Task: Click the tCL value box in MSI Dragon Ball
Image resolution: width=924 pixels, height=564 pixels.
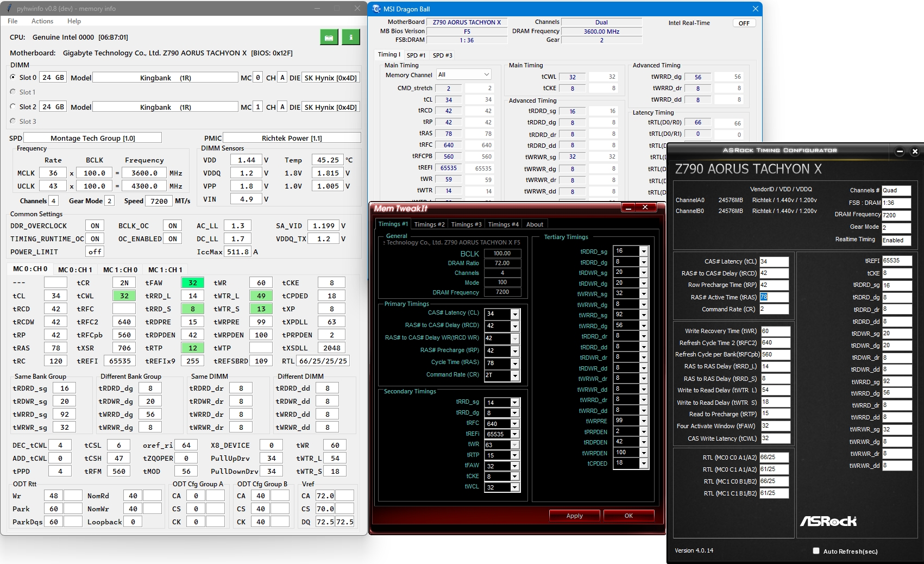Action: coord(449,100)
